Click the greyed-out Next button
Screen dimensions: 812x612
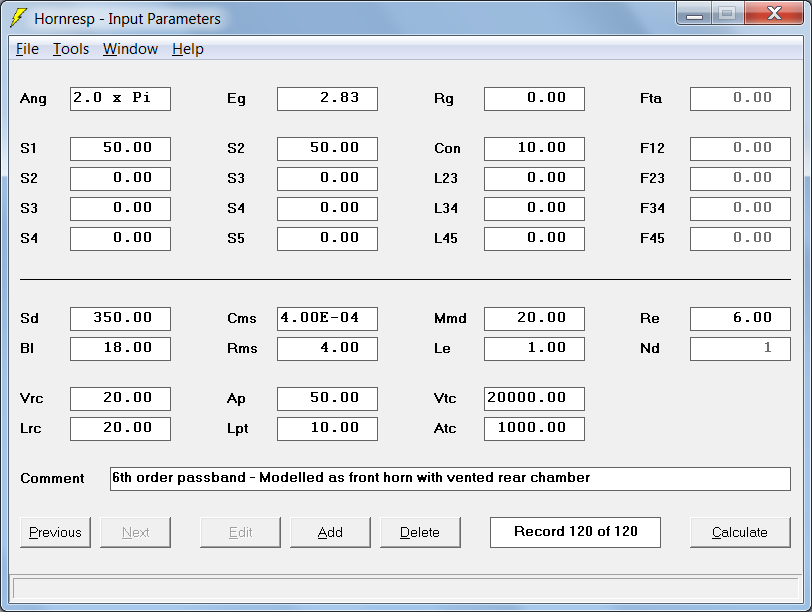135,532
